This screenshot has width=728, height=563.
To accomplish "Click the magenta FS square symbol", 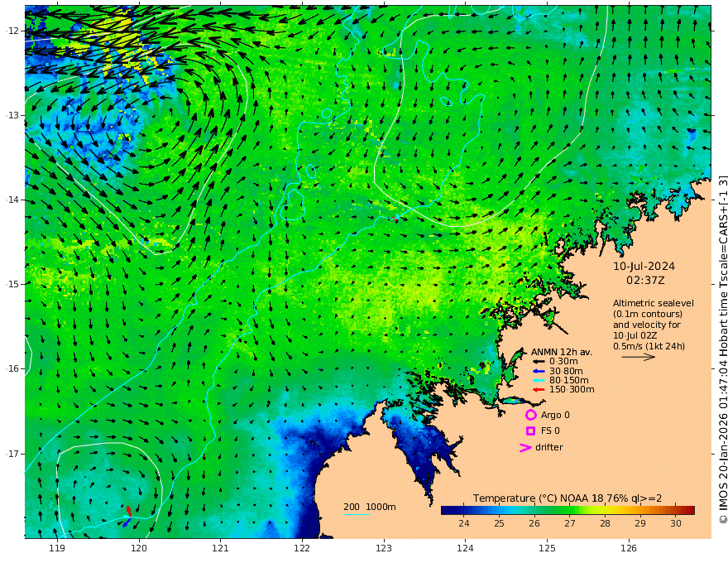I will coord(530,431).
